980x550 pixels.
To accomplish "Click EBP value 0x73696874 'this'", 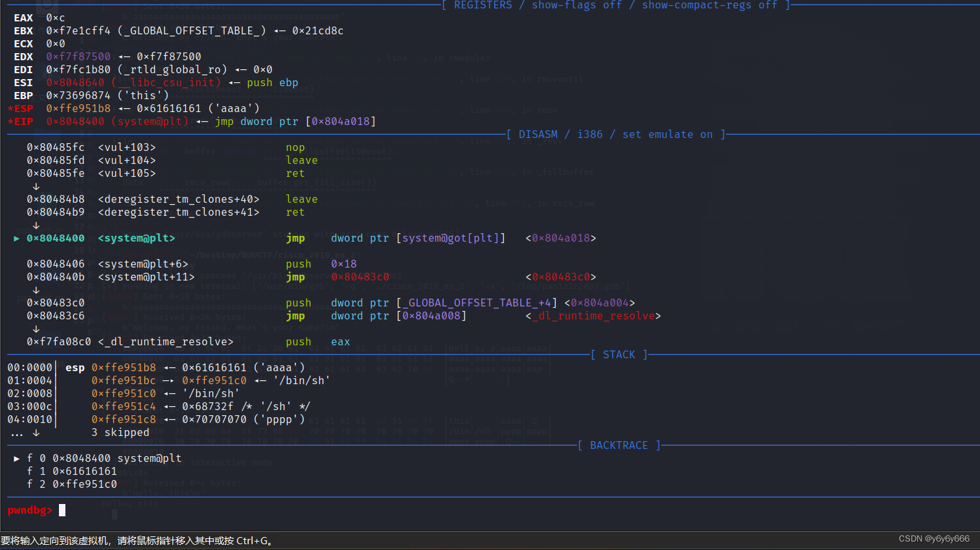I will [x=108, y=96].
